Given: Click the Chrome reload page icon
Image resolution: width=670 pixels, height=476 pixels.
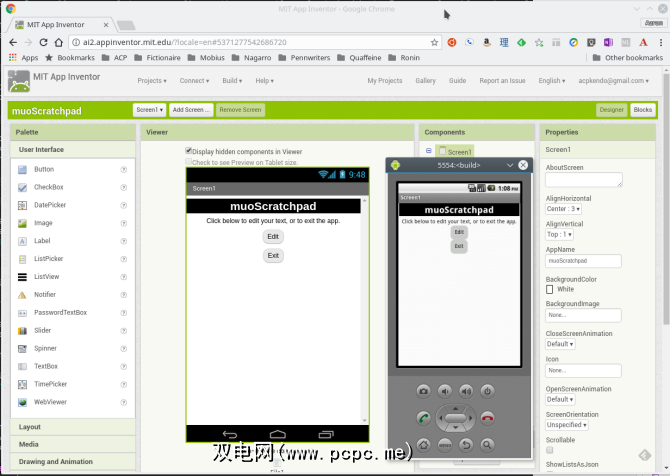Looking at the screenshot, I should click(43, 42).
